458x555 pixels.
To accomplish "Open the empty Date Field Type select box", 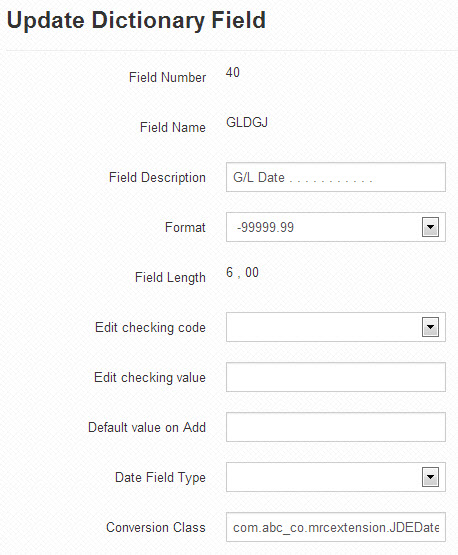I will click(336, 477).
